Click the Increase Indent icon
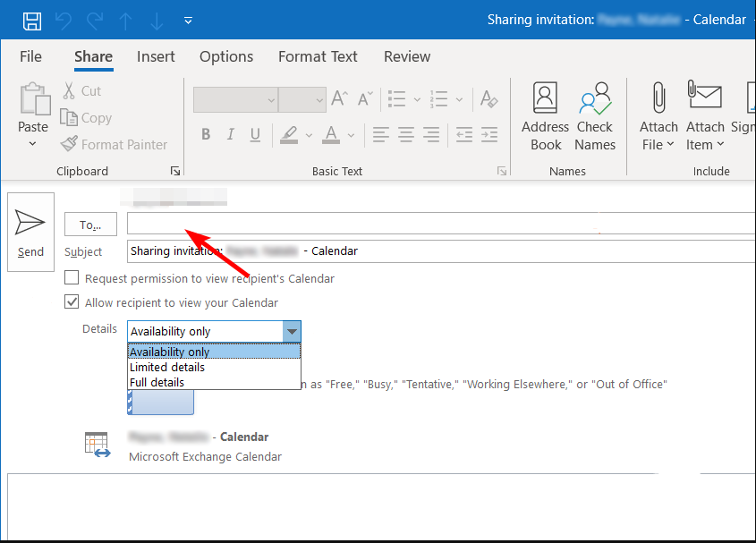This screenshot has width=756, height=543. 489,134
